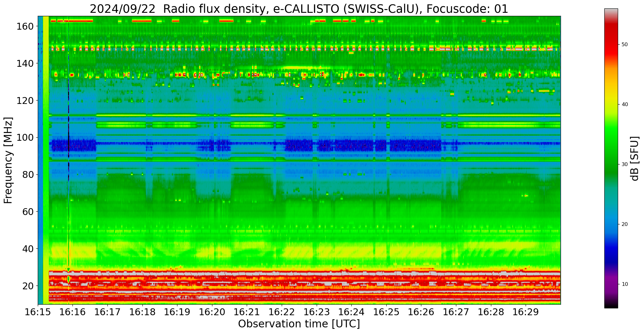
Task: Click the 'Frequency [MHz]' y-axis label
Action: point(8,160)
